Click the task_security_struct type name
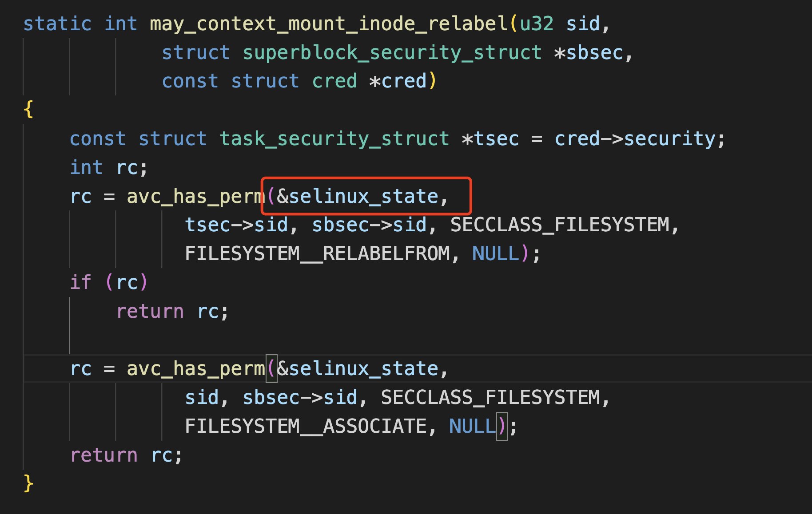Screen dimensions: 812x514 pos(334,139)
